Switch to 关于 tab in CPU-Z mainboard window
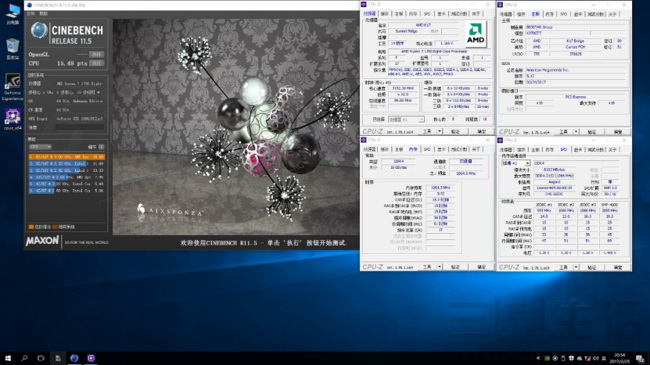 [x=613, y=14]
